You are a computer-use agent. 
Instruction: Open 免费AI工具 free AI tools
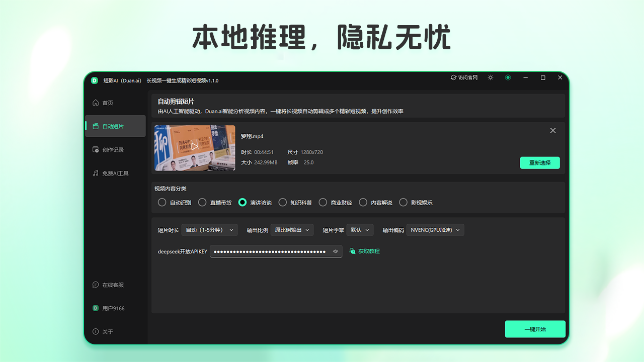coord(115,173)
